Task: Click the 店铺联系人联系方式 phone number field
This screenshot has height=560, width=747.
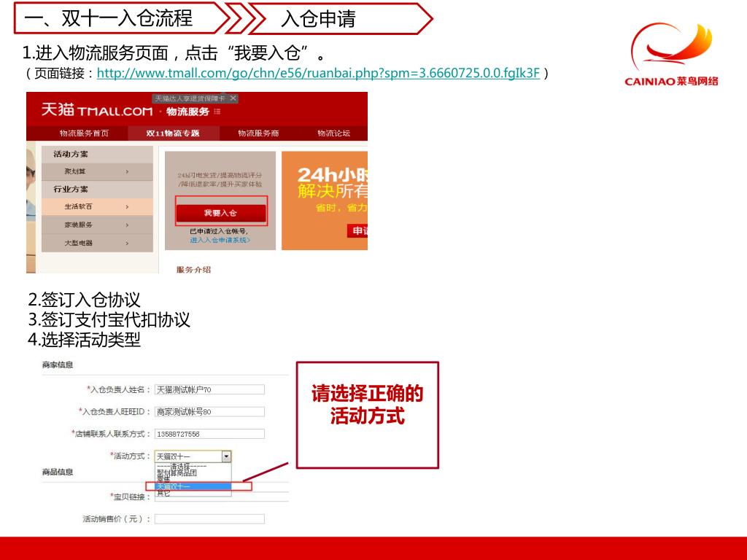Action: [209, 434]
